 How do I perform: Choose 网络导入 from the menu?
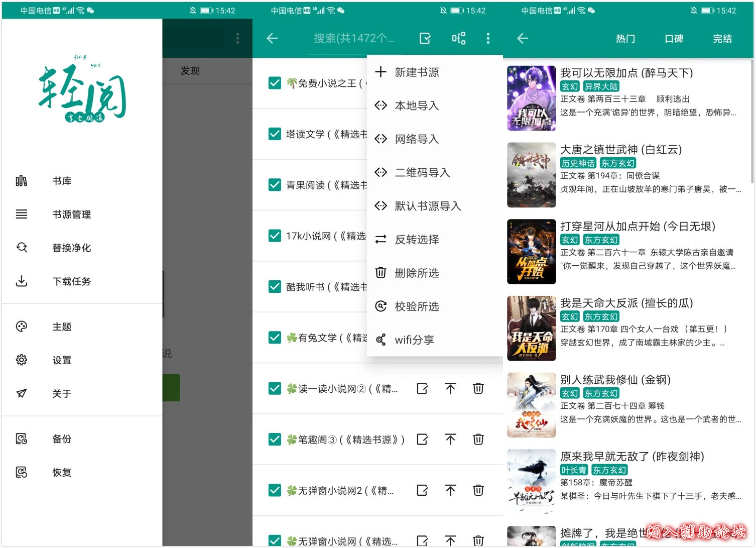[435, 139]
